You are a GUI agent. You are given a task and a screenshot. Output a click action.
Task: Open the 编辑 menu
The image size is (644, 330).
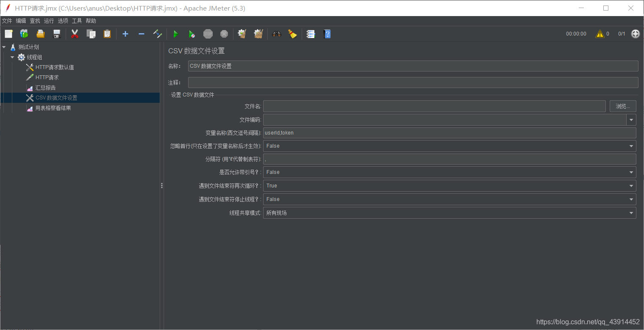pos(21,21)
